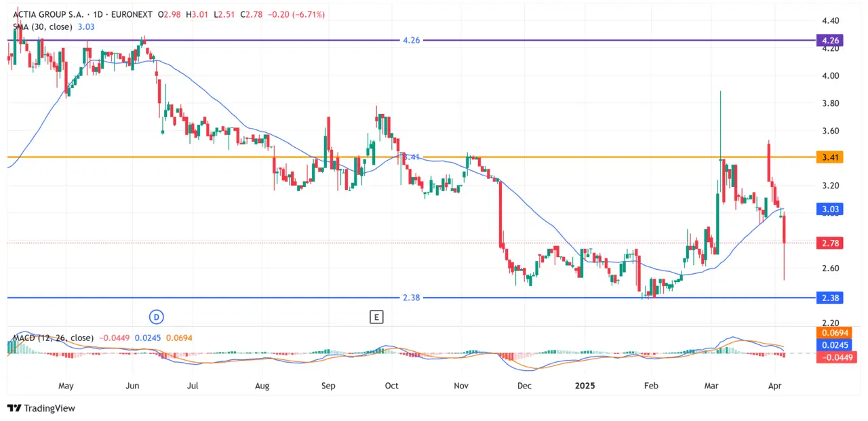Select the ACTIA GROUP S.A. symbol title
The height and width of the screenshot is (421, 868).
[x=48, y=14]
